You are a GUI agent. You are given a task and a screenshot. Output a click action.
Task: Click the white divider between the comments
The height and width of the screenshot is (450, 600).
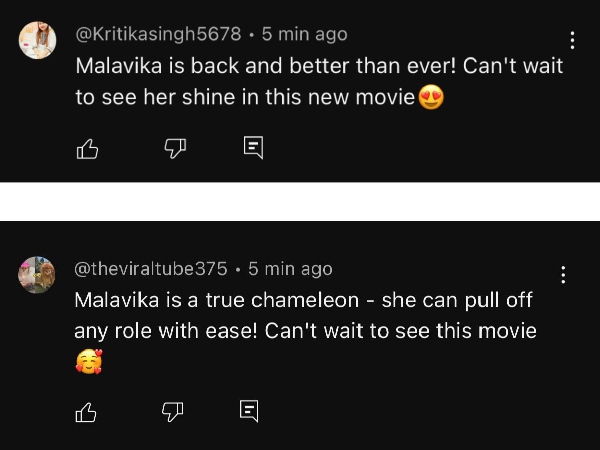click(x=300, y=201)
